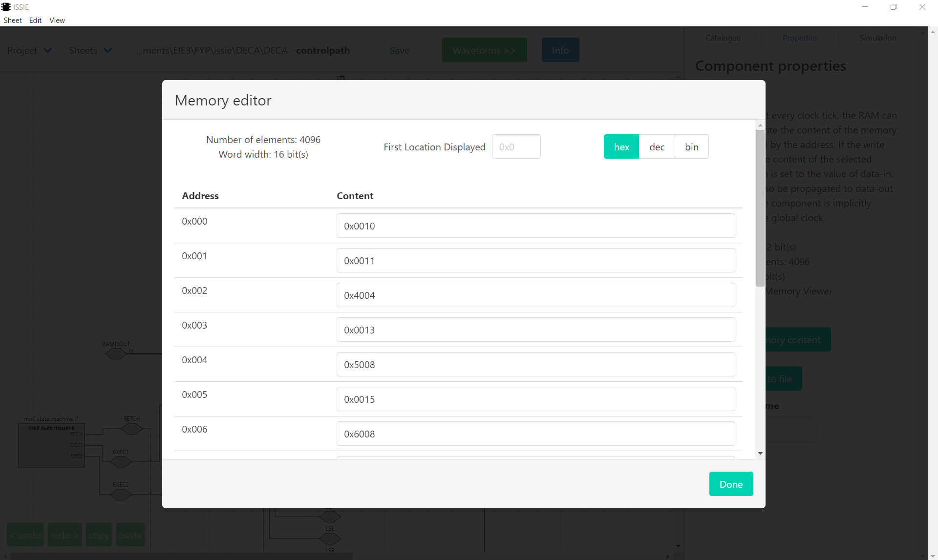Click the ISSIE app icon in title bar
The image size is (938, 560).
tap(6, 7)
